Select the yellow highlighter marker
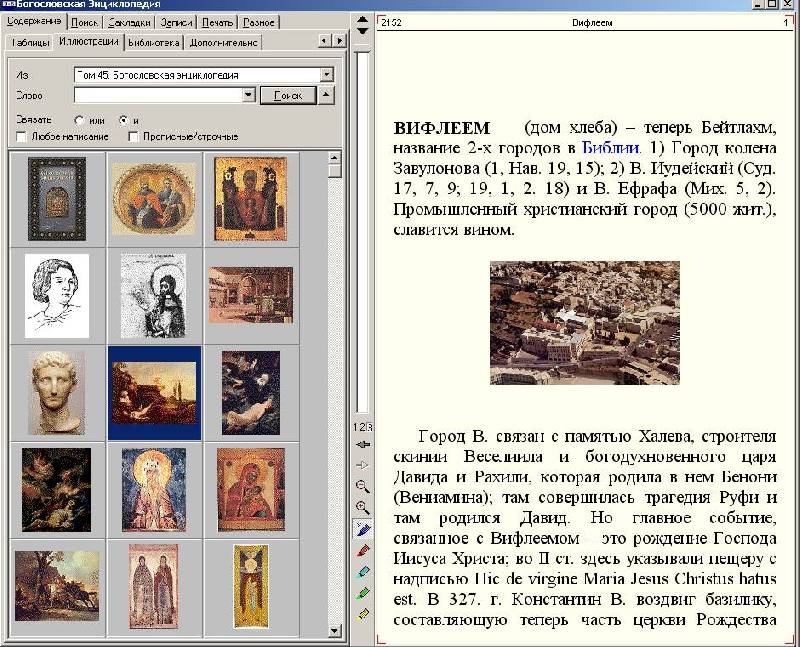 coord(362,613)
